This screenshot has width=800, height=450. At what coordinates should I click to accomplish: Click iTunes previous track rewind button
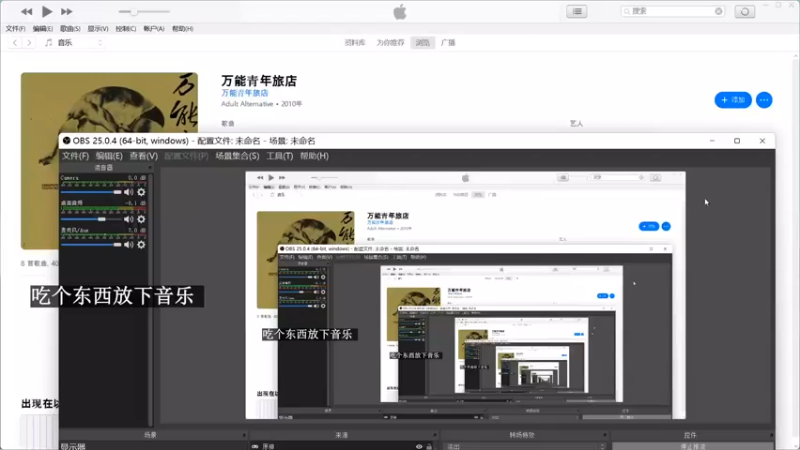click(x=27, y=11)
